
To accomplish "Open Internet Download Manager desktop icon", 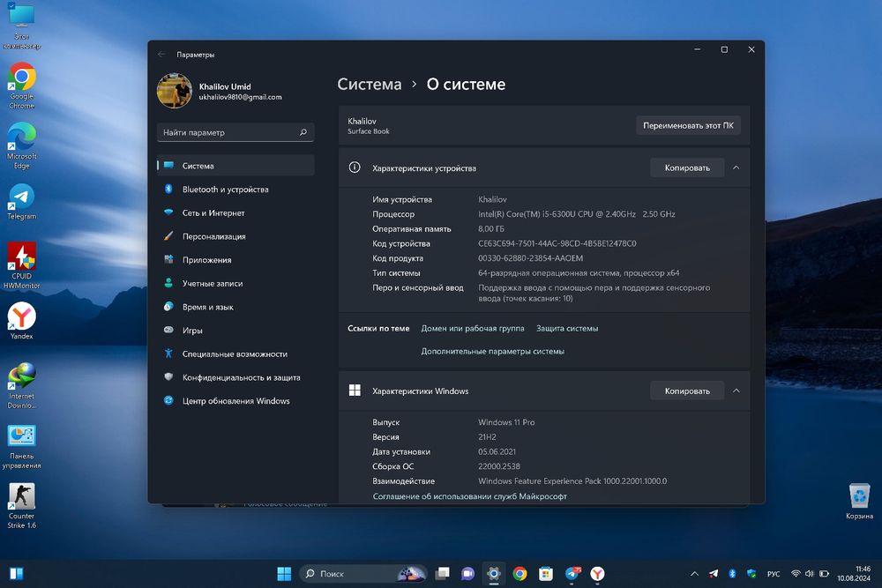I will [21, 385].
